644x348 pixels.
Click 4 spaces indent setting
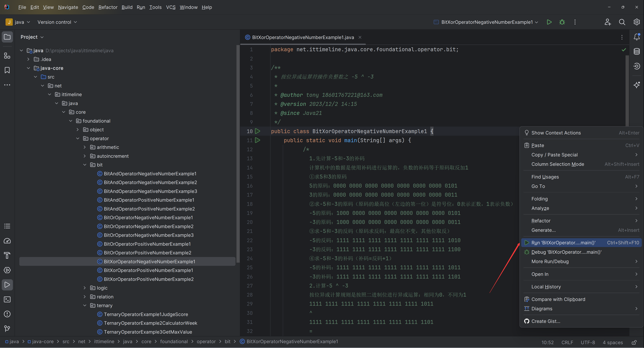pyautogui.click(x=612, y=342)
